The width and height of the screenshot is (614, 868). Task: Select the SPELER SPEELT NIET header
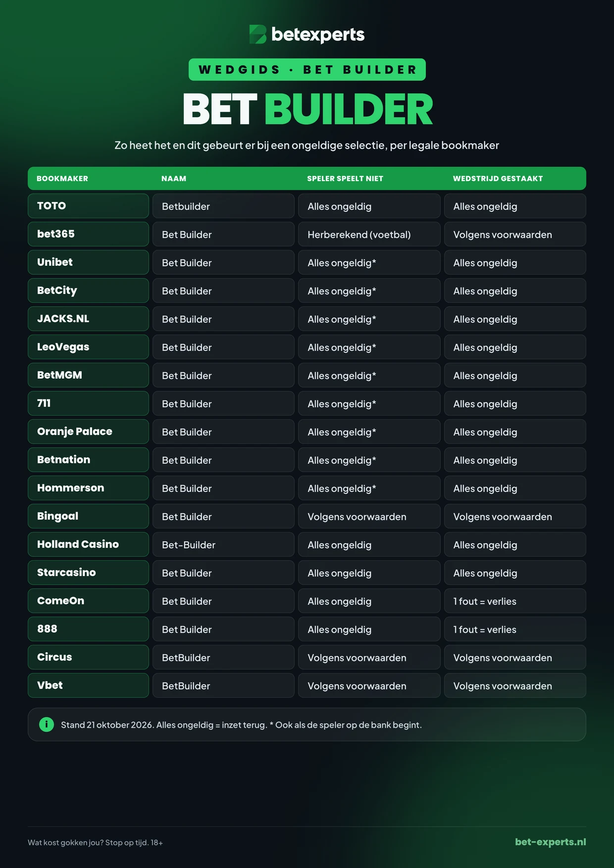click(345, 179)
